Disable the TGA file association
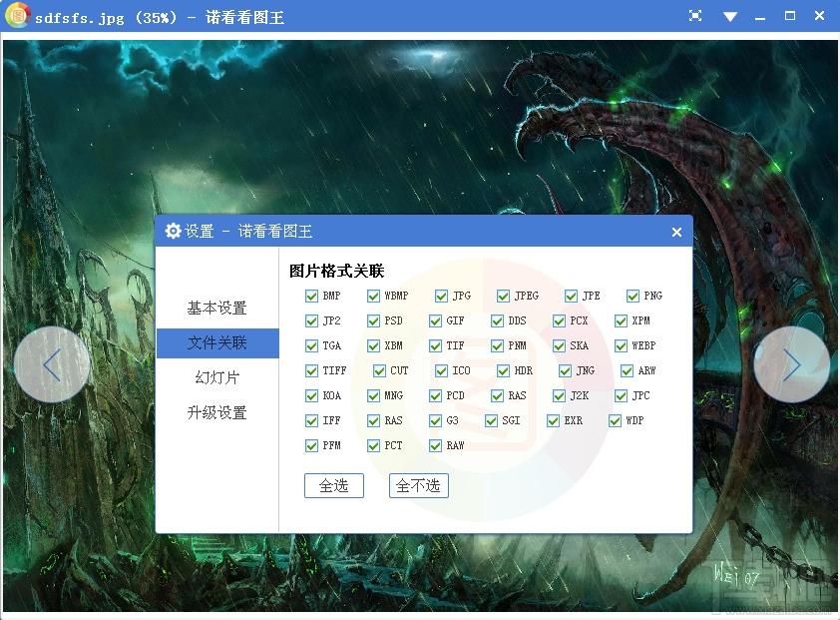This screenshot has height=620, width=840. [x=311, y=345]
